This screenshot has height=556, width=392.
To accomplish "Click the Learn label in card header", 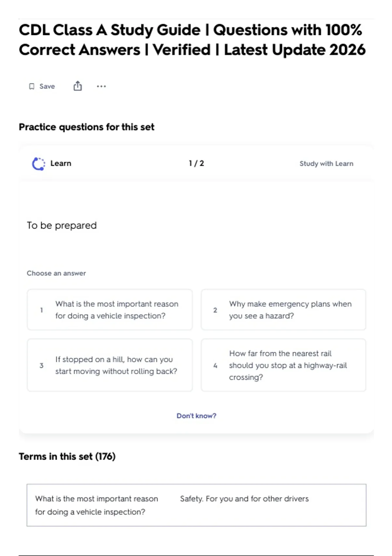I will click(61, 163).
